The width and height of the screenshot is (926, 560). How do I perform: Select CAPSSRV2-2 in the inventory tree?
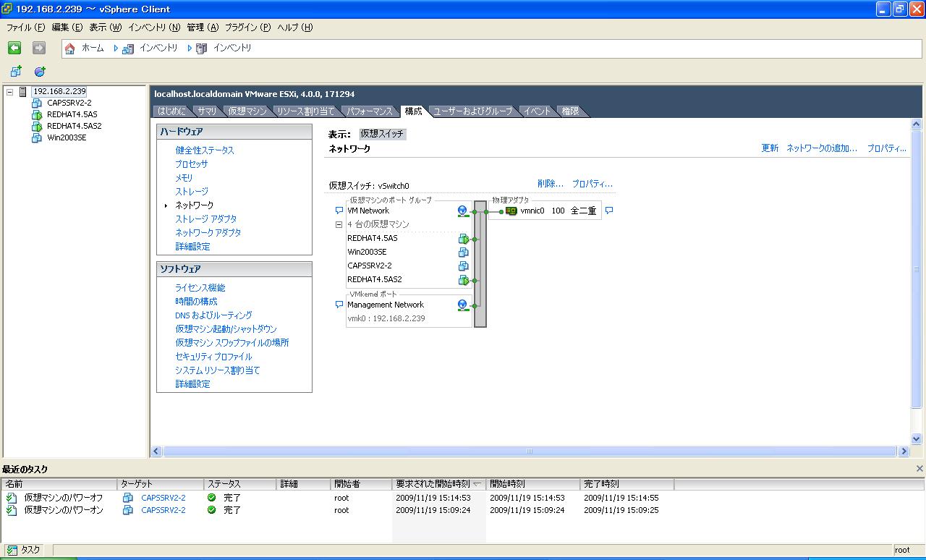[69, 103]
